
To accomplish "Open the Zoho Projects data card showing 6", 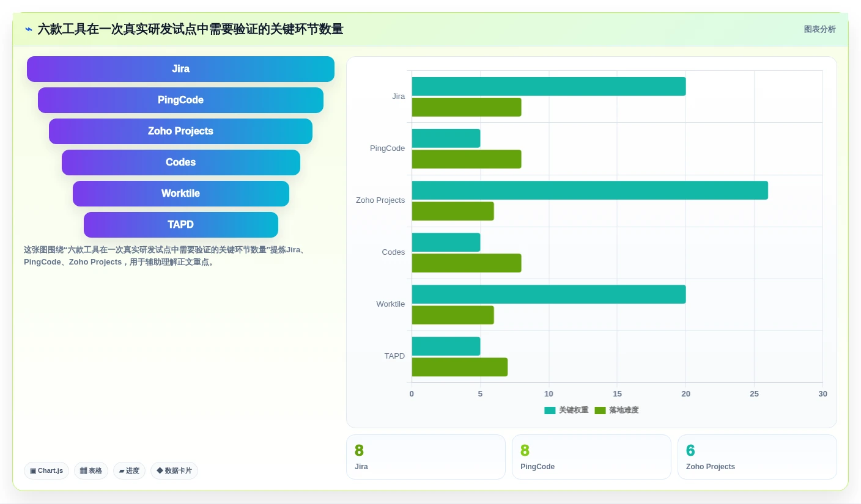I will point(757,457).
